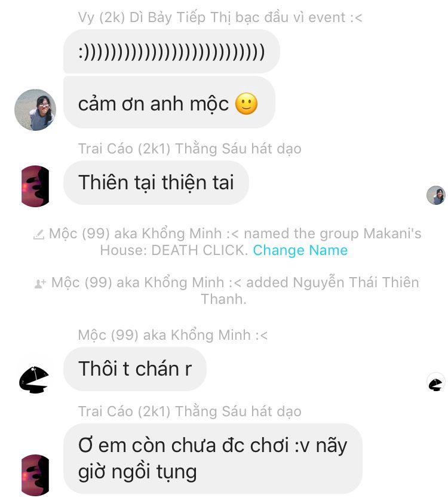
Task: Tap Mộc's black bird avatar
Action: (x=34, y=380)
